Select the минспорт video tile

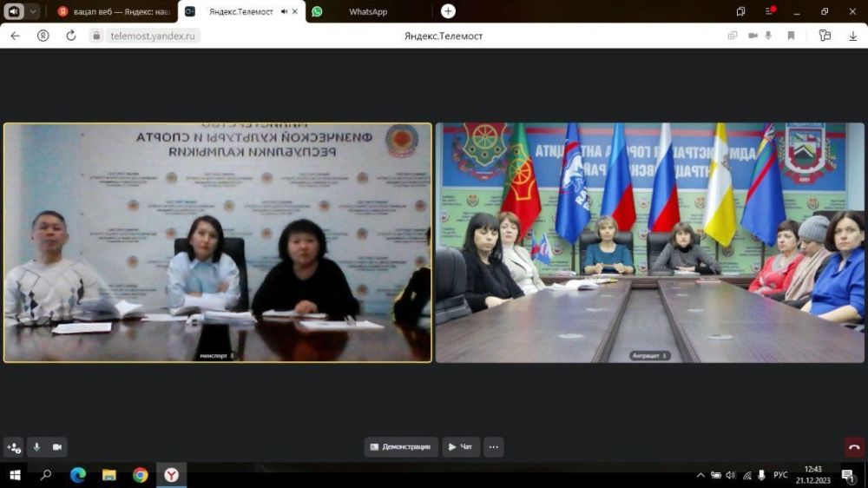[x=218, y=242]
